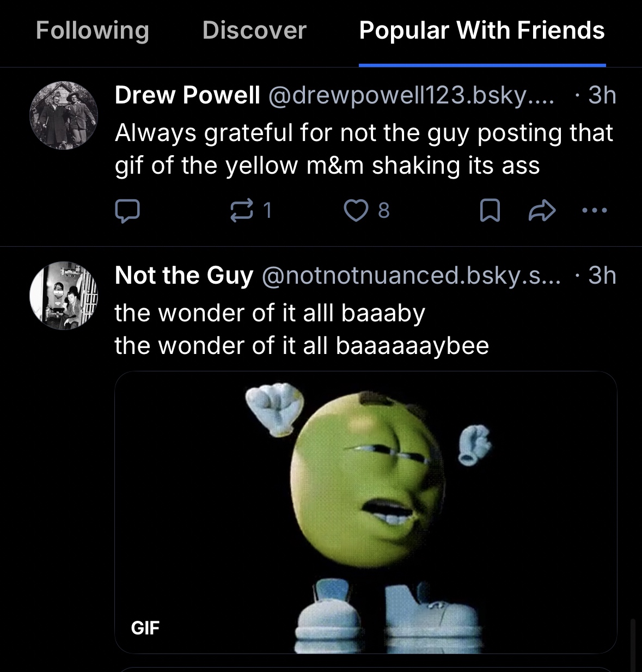Bookmark Drew Powell's post
The height and width of the screenshot is (672, 642).
click(x=490, y=211)
